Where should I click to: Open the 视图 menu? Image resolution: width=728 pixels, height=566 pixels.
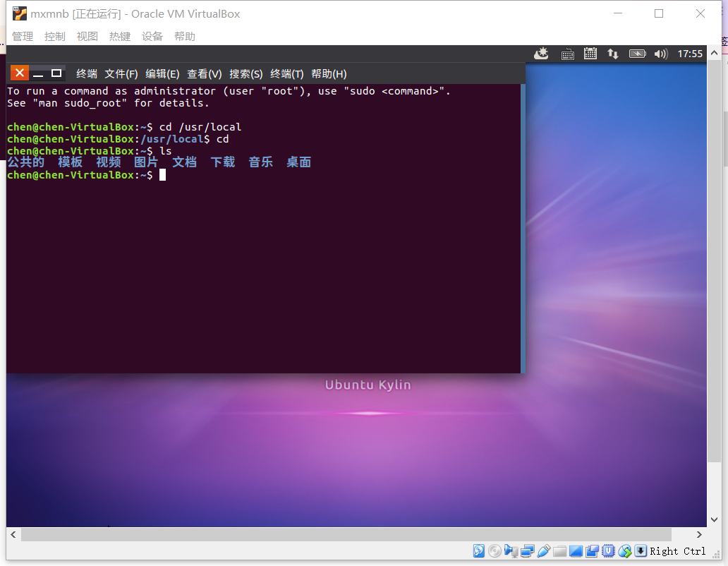point(87,36)
